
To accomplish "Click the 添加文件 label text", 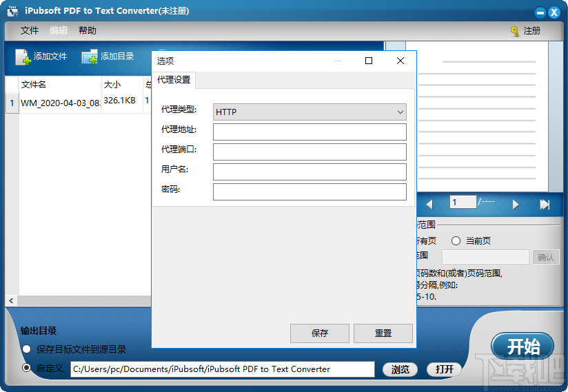I will coord(50,56).
